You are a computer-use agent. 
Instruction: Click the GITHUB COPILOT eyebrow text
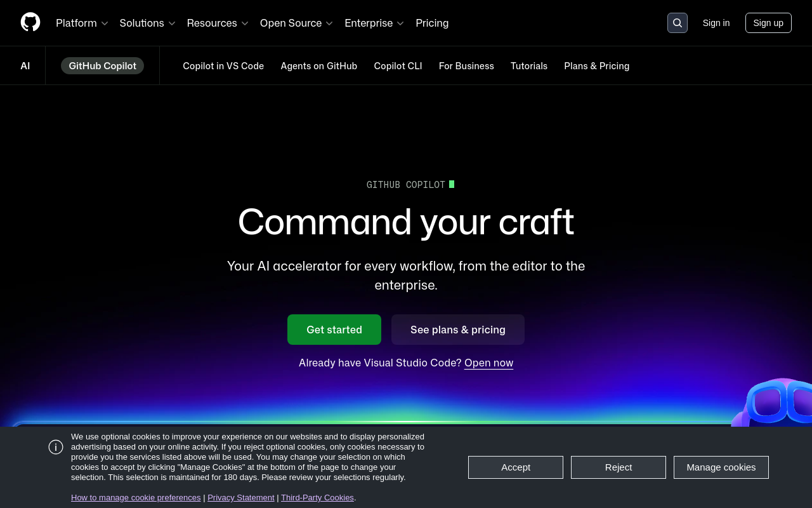click(406, 185)
